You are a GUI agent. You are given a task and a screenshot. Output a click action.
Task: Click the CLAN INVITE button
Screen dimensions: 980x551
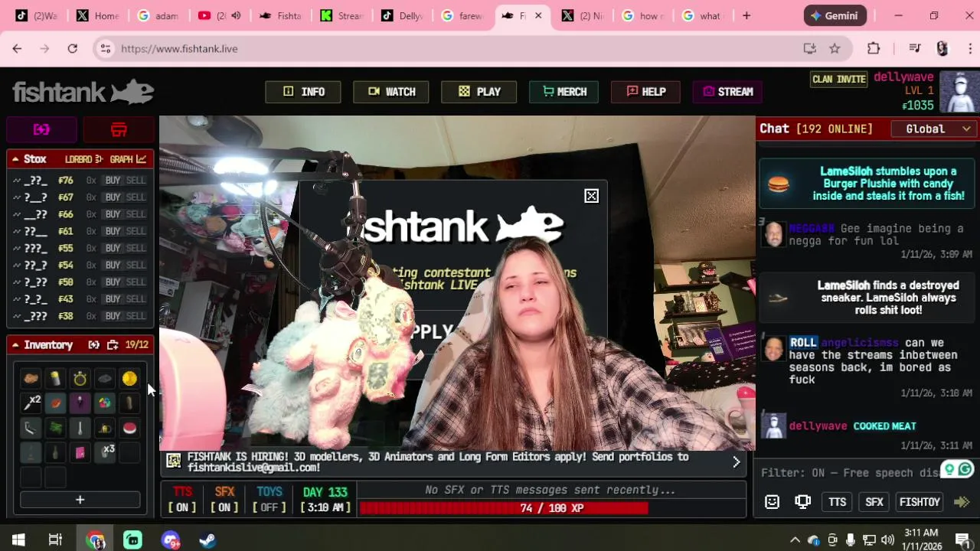tap(839, 79)
